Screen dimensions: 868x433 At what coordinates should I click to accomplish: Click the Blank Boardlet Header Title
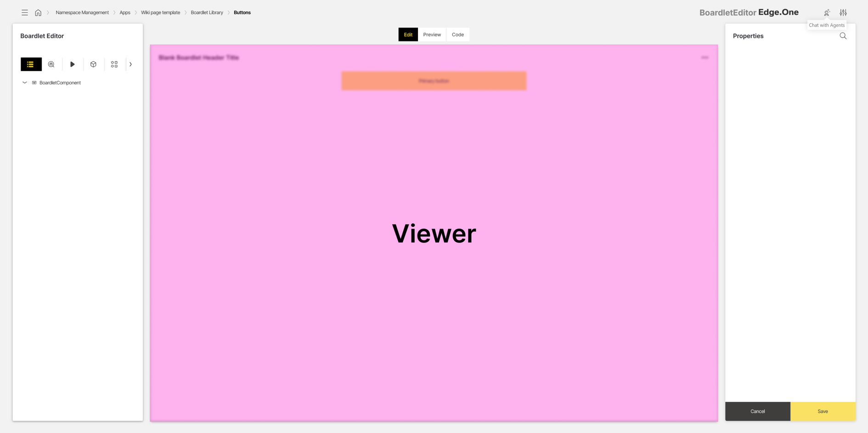(199, 58)
